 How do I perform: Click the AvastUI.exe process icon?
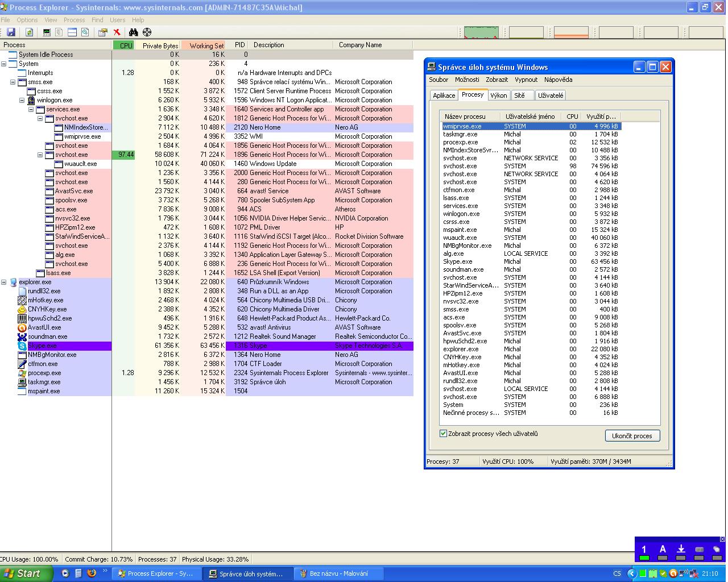pyautogui.click(x=22, y=327)
